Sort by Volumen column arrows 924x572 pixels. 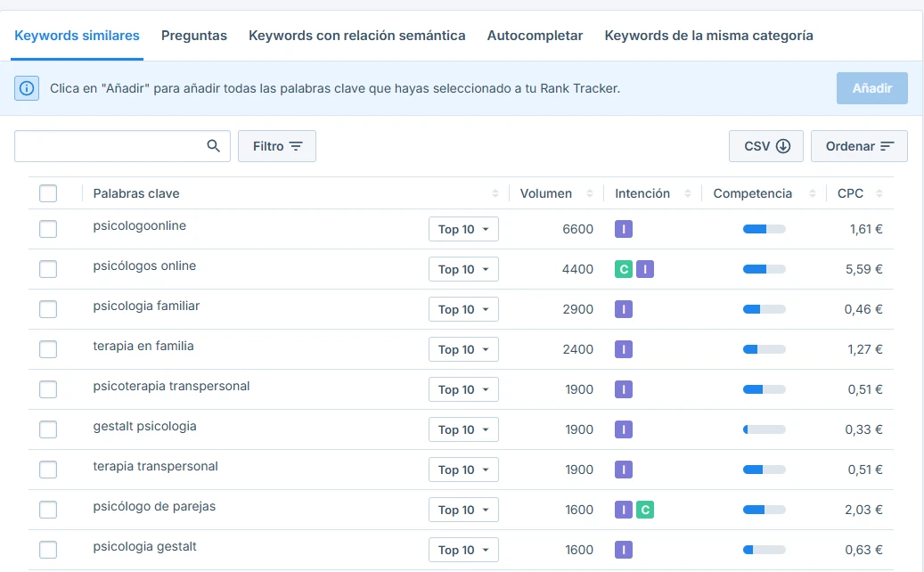pyautogui.click(x=589, y=193)
